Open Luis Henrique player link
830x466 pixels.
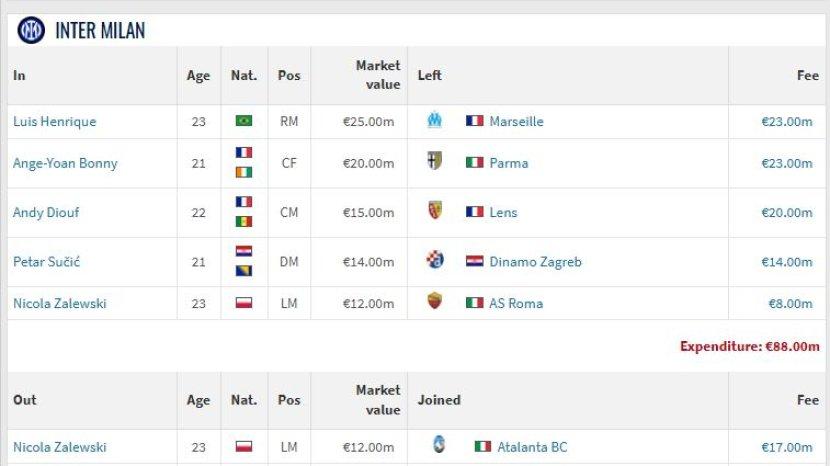coord(55,121)
